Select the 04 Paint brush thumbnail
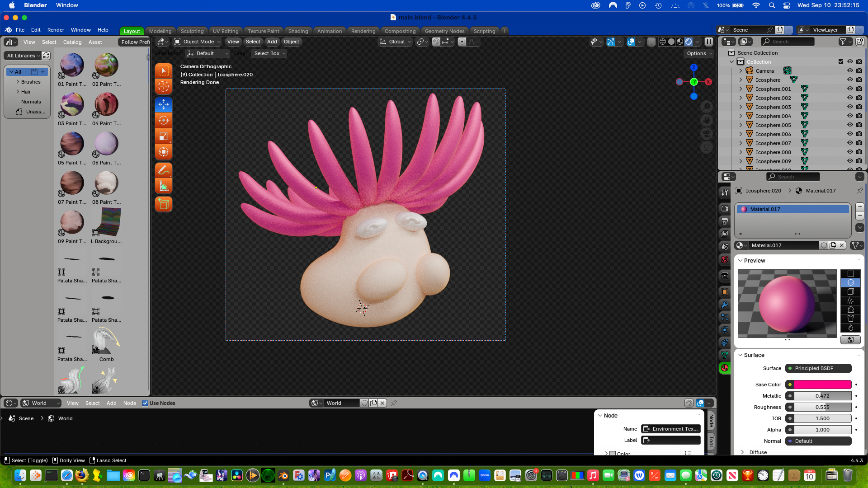This screenshot has height=488, width=868. 107,105
